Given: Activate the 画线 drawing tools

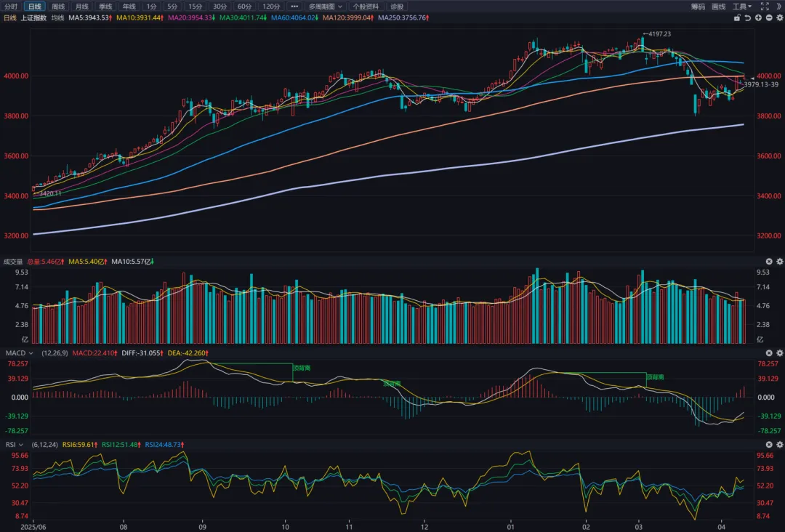Looking at the screenshot, I should coord(718,7).
